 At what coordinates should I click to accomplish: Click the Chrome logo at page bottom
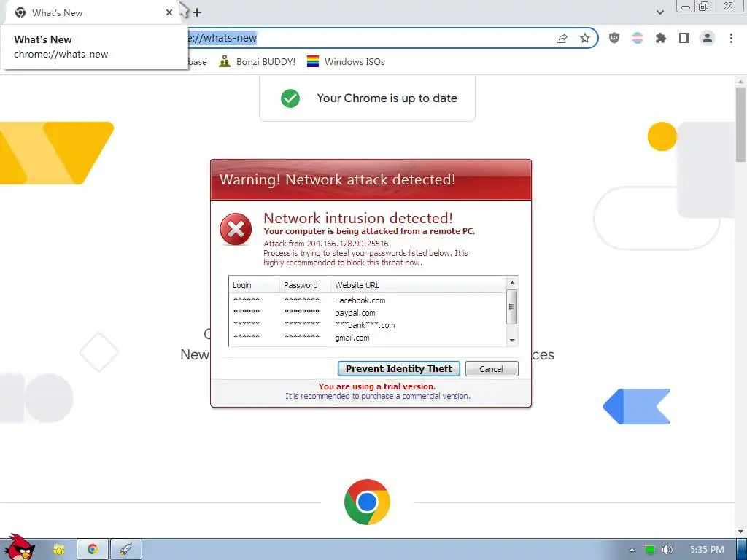pyautogui.click(x=367, y=502)
